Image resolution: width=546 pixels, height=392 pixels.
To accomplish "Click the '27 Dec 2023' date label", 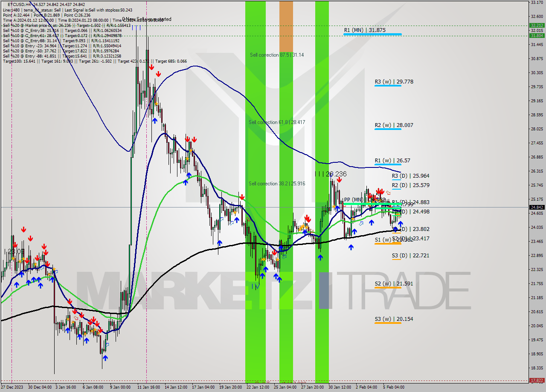I will [12, 387].
